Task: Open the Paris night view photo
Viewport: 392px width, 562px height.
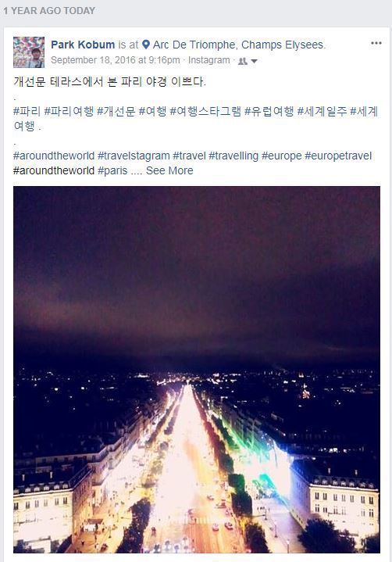Action: (x=197, y=369)
